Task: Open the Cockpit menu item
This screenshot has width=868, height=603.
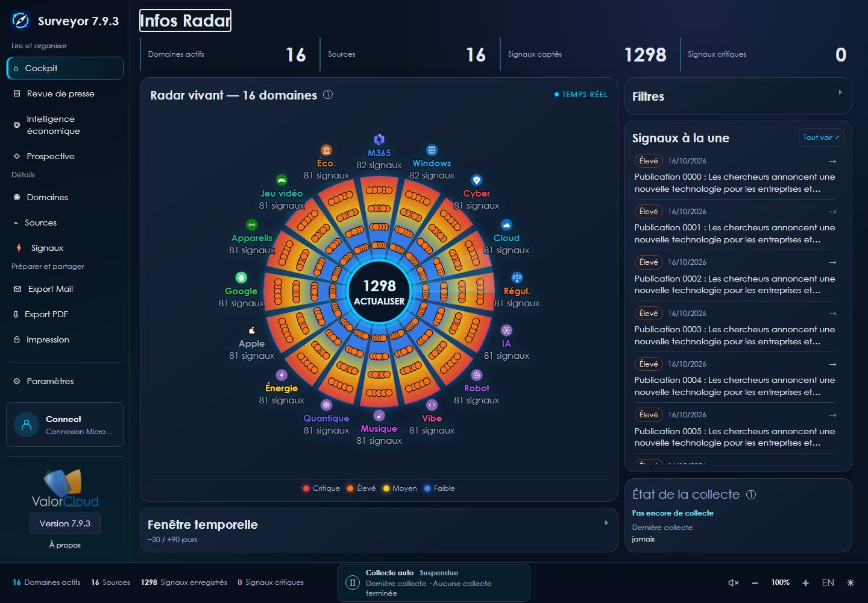Action: pos(65,68)
